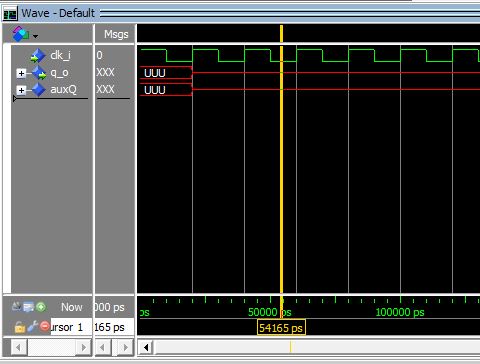Screen dimensions: 480x364
Task: Click the waveform horizontal scrollbar track
Action: pos(317,348)
